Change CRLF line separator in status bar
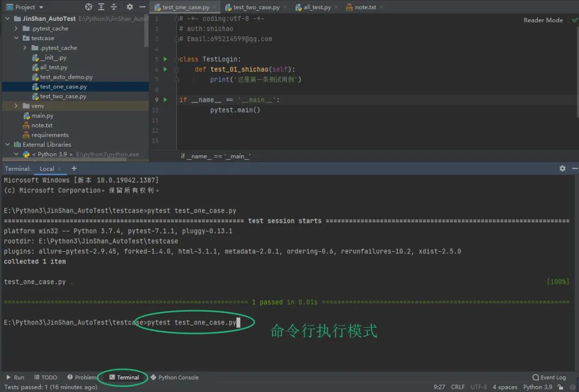This screenshot has height=392, width=579. (x=458, y=387)
